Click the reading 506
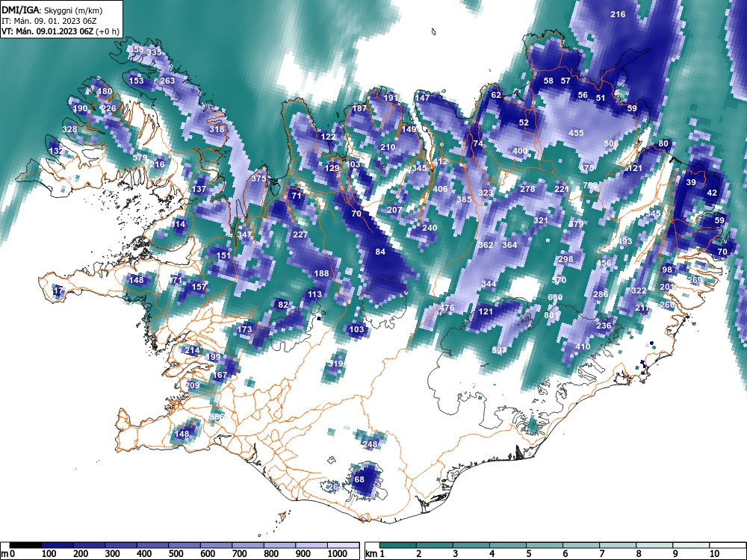This screenshot has height=560, width=747. pos(611,143)
